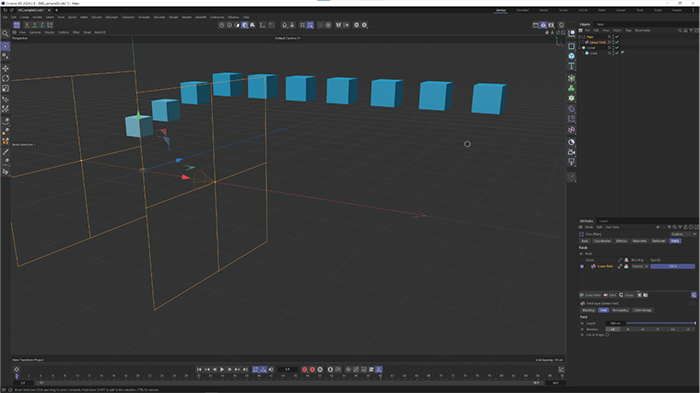Screen dimensions: 700x393
Task: Click the Objects manager filter funnel icon
Action: click(x=691, y=30)
